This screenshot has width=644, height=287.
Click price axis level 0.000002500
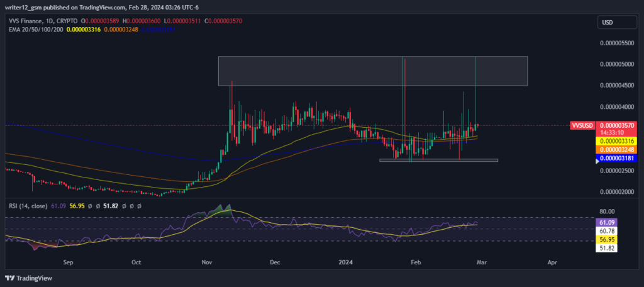coord(616,171)
